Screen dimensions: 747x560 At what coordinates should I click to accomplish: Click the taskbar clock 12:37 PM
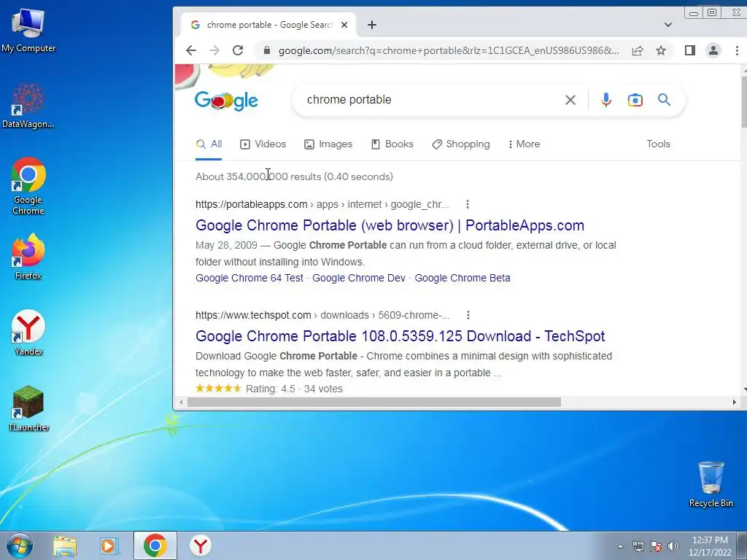[710, 546]
